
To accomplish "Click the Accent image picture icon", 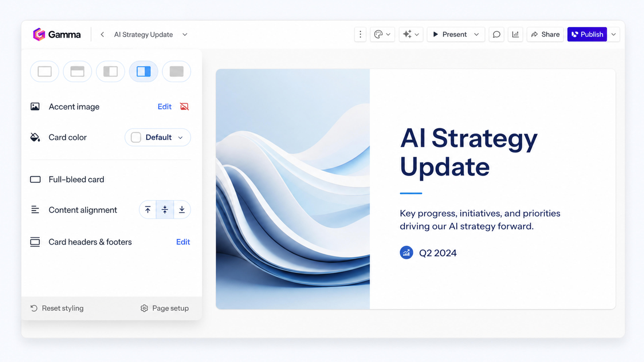I will (35, 107).
